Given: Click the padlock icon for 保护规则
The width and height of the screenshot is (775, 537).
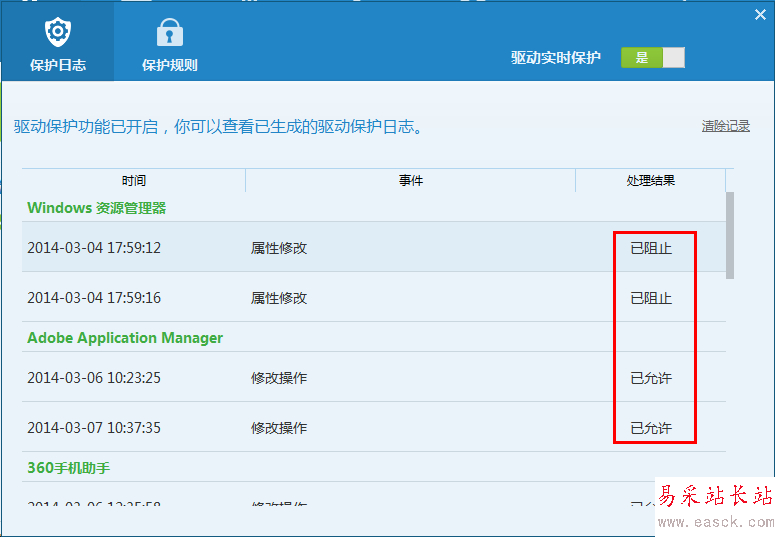Looking at the screenshot, I should coord(170,32).
